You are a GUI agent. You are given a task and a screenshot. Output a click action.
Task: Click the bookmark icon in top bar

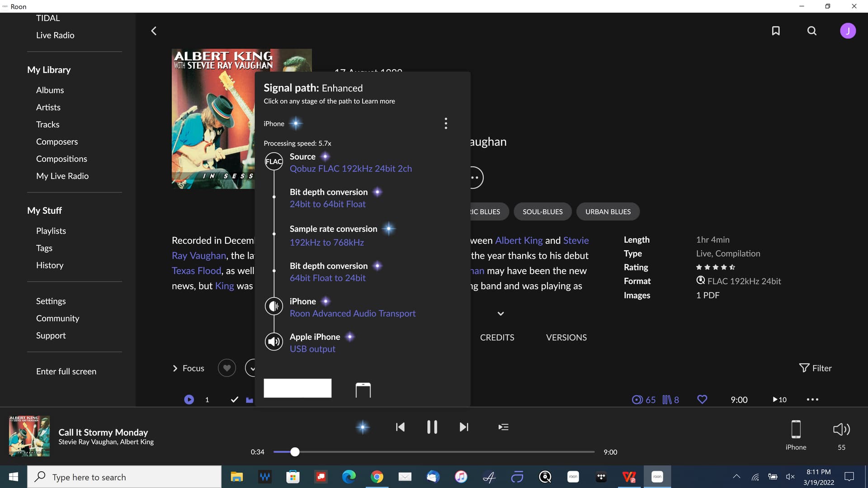776,31
